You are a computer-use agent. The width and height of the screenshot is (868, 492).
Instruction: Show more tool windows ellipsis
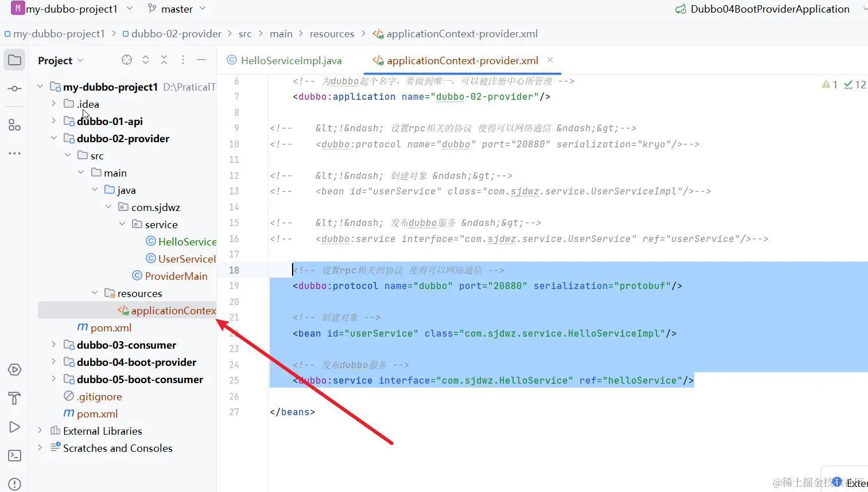point(14,153)
